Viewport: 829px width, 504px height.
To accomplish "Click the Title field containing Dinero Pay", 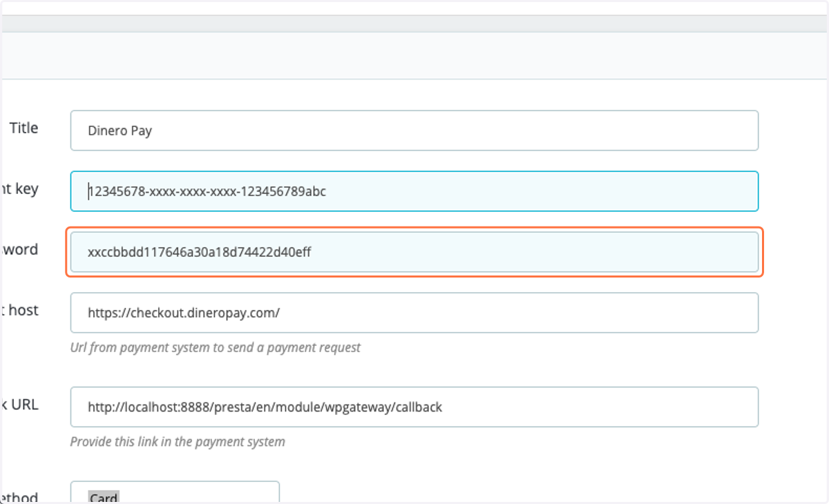I will (414, 130).
